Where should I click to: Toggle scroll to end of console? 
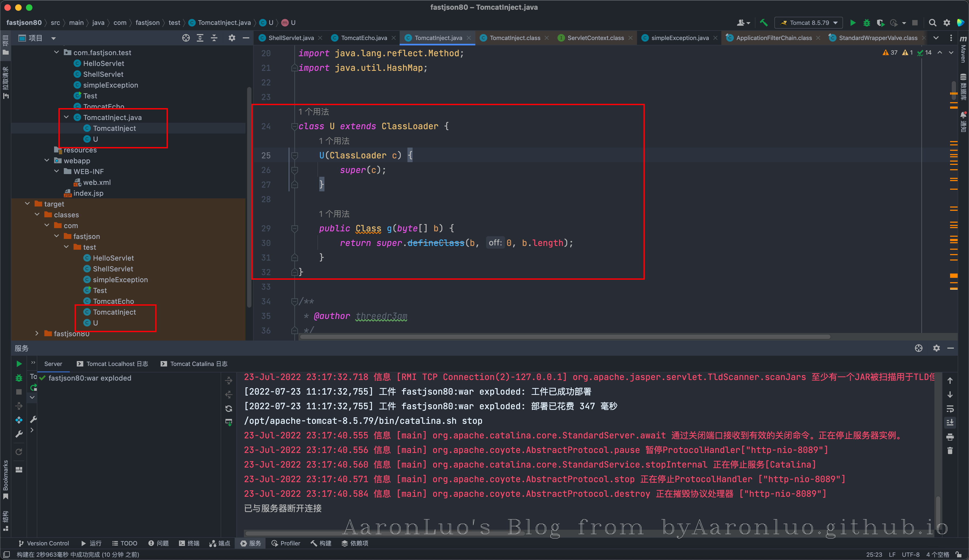point(950,423)
